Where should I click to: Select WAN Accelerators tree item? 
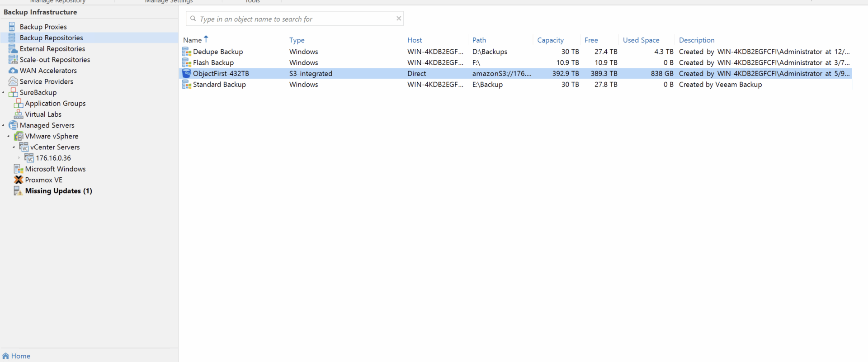(x=48, y=71)
